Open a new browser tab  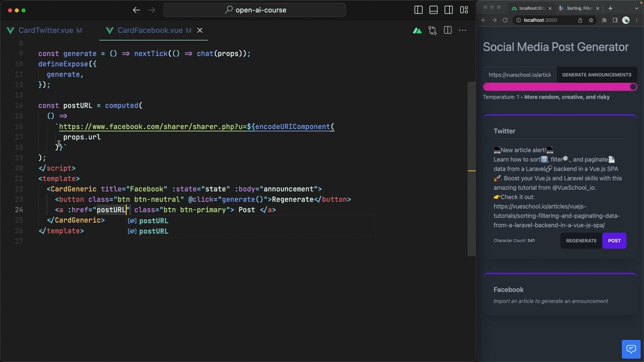pos(610,8)
